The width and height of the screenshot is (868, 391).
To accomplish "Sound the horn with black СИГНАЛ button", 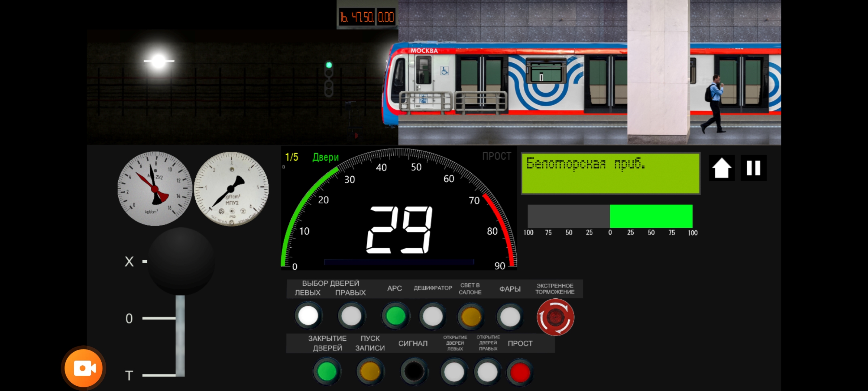I will [x=414, y=372].
